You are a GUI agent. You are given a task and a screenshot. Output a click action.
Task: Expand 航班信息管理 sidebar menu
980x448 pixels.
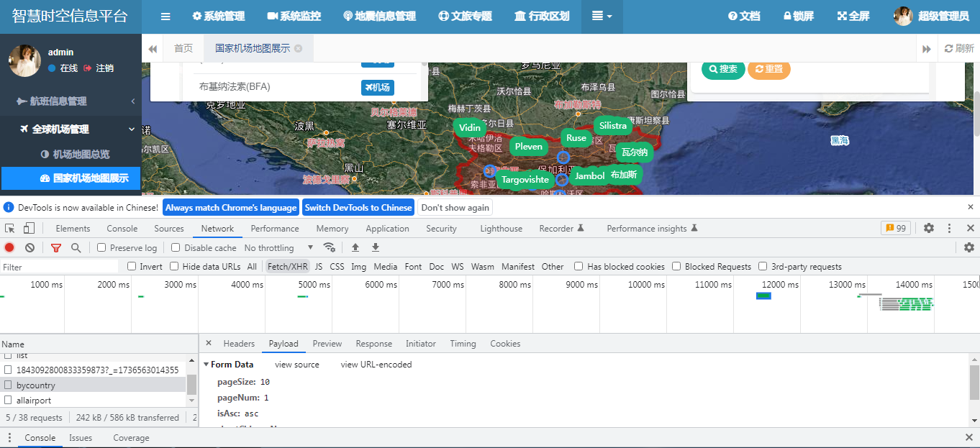click(71, 101)
